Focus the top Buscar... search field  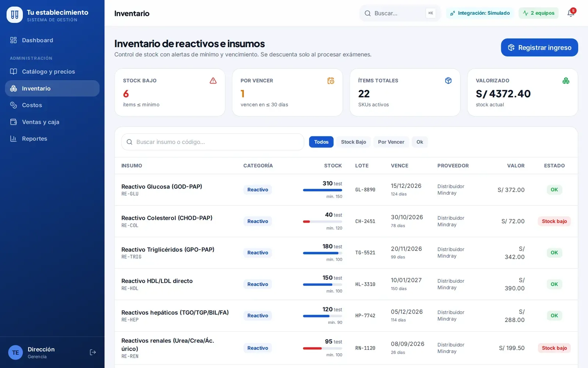tap(400, 13)
